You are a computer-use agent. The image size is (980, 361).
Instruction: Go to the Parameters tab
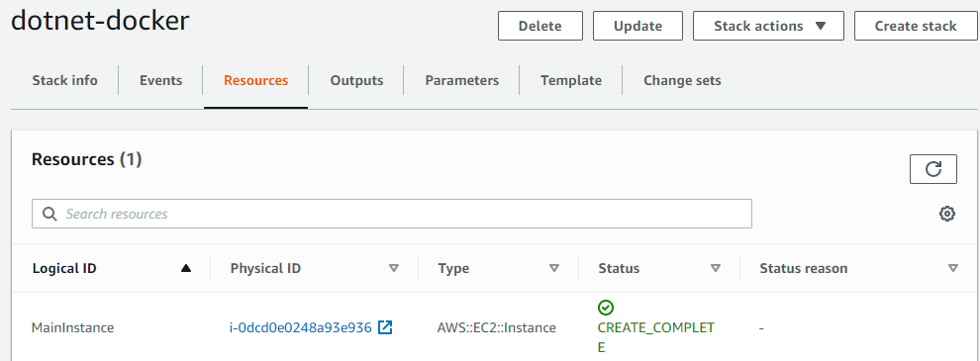pyautogui.click(x=462, y=80)
